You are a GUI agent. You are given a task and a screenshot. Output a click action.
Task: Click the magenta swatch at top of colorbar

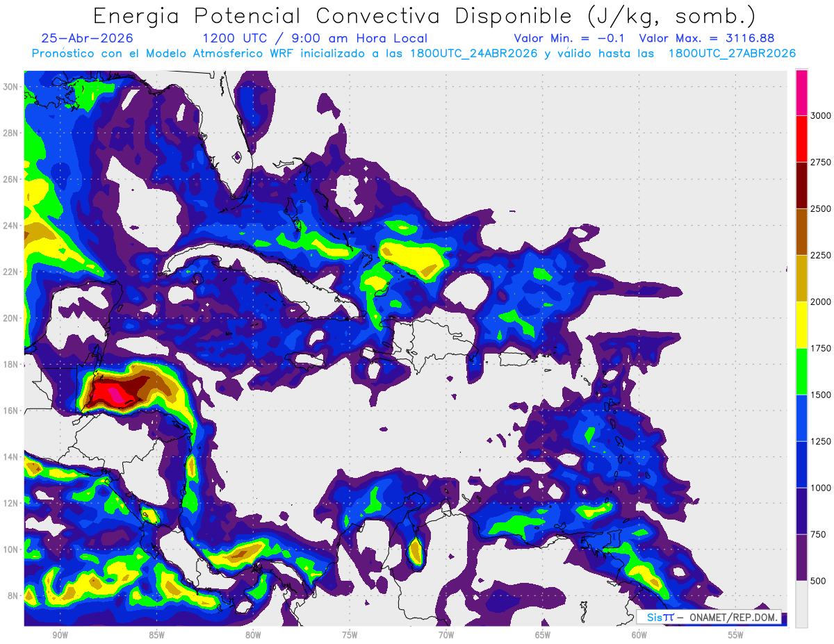(801, 92)
